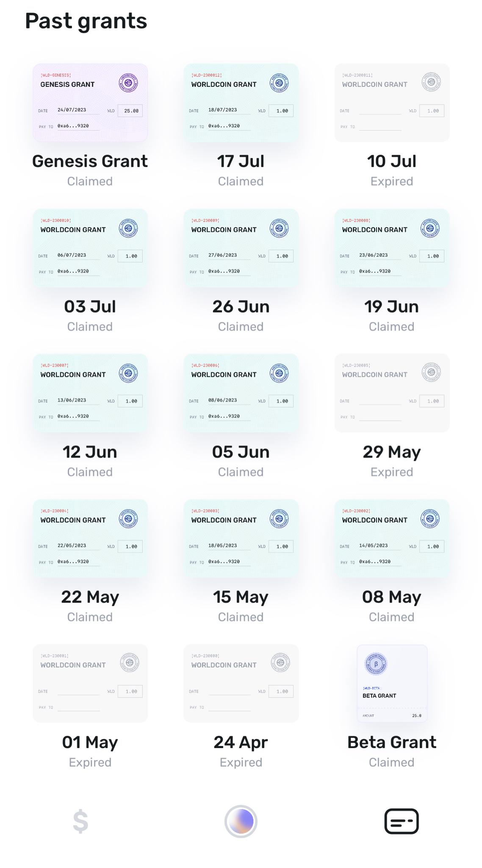
Task: Click the 12 Jun grant pay-to address
Action: pos(73,416)
